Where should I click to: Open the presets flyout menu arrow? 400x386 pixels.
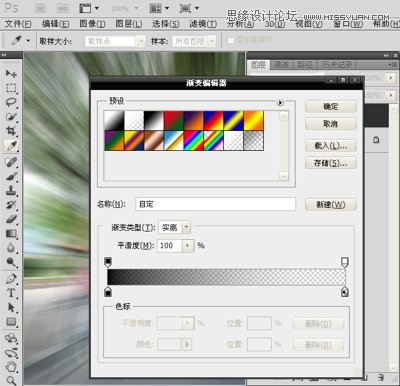click(x=280, y=102)
